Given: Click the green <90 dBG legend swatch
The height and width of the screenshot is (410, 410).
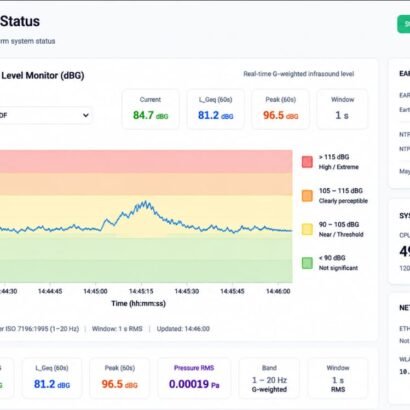Looking at the screenshot, I should [307, 263].
